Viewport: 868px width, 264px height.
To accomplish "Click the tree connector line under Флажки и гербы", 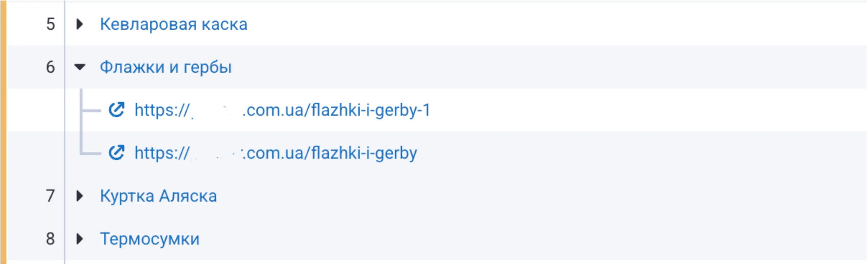I will pos(81,121).
